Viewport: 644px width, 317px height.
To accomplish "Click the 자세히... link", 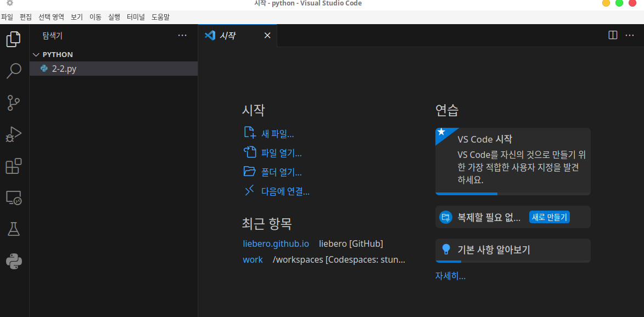I will point(450,276).
